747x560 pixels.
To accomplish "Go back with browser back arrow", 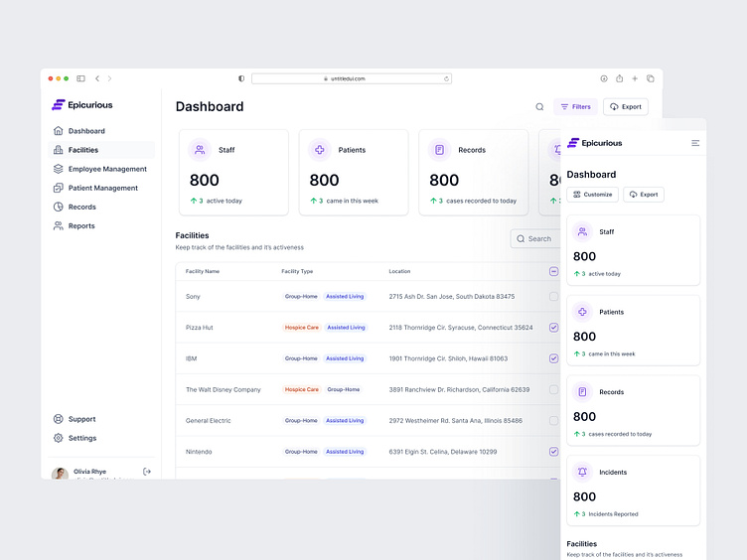I will 97,78.
